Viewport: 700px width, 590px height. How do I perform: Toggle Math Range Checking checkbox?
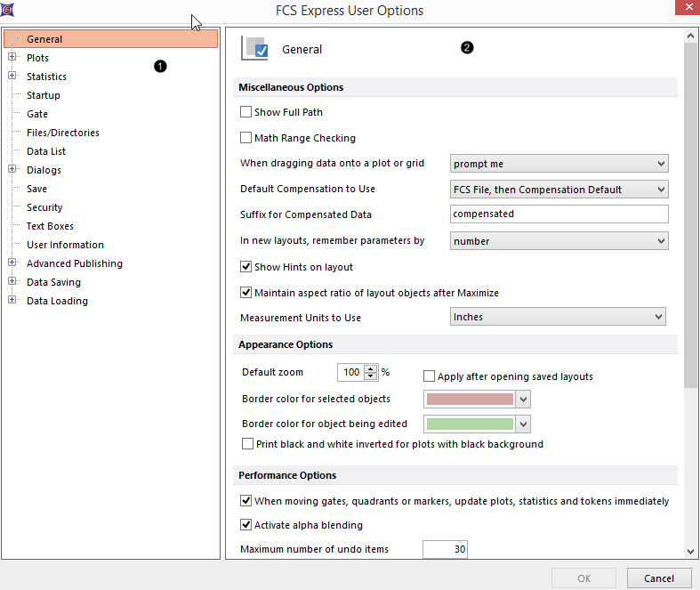[246, 139]
